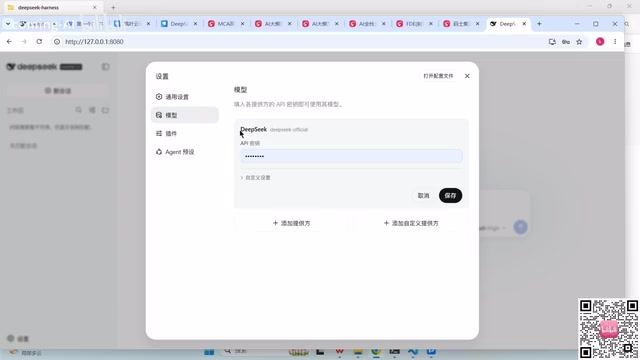Add a provider
640x360 pixels.
[291, 223]
